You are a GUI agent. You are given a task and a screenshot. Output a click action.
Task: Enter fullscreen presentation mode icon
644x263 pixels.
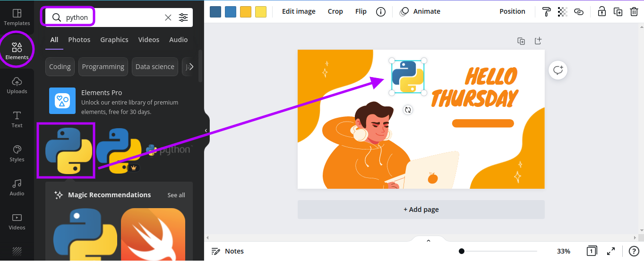(x=611, y=251)
